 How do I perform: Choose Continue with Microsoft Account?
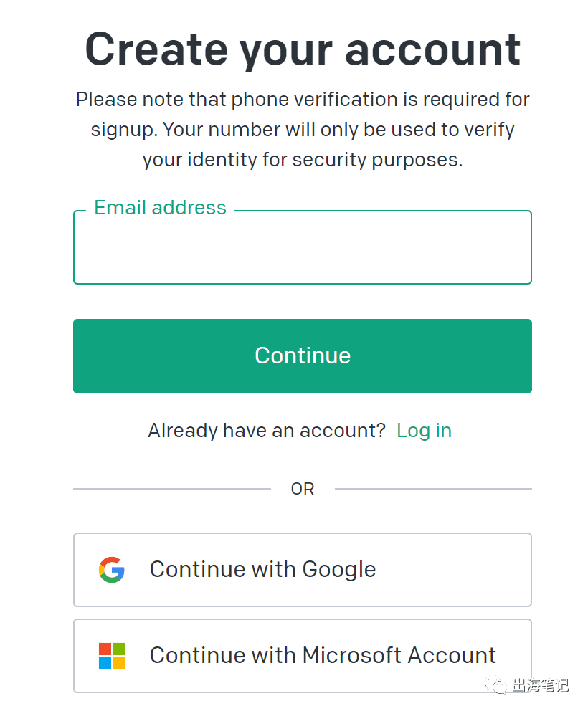pyautogui.click(x=302, y=656)
